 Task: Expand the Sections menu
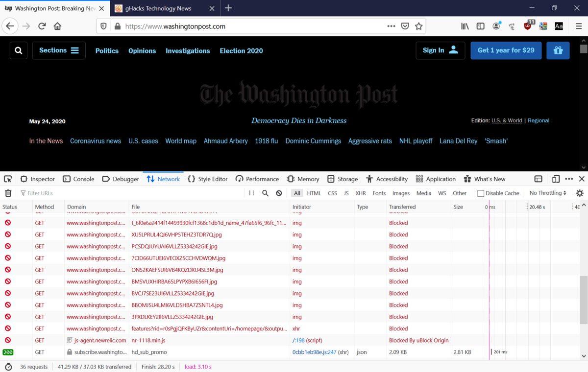click(x=58, y=50)
